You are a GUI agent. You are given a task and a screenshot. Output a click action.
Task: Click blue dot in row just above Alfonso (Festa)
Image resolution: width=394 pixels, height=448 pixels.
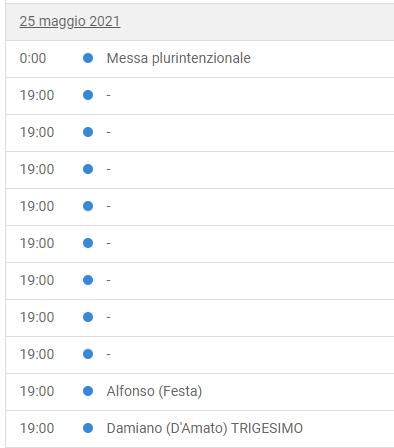88,354
